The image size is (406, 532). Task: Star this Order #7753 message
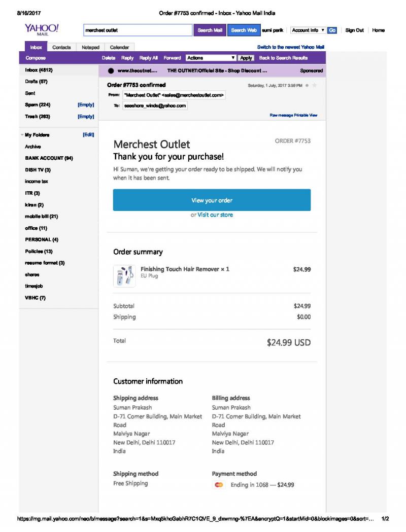[x=314, y=86]
